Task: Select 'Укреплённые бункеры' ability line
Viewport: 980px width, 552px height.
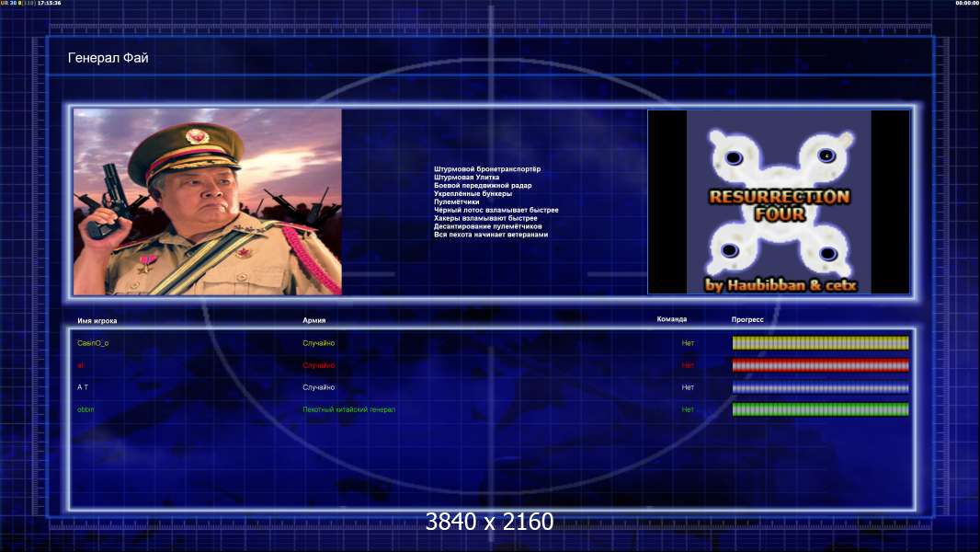Action: pos(473,194)
